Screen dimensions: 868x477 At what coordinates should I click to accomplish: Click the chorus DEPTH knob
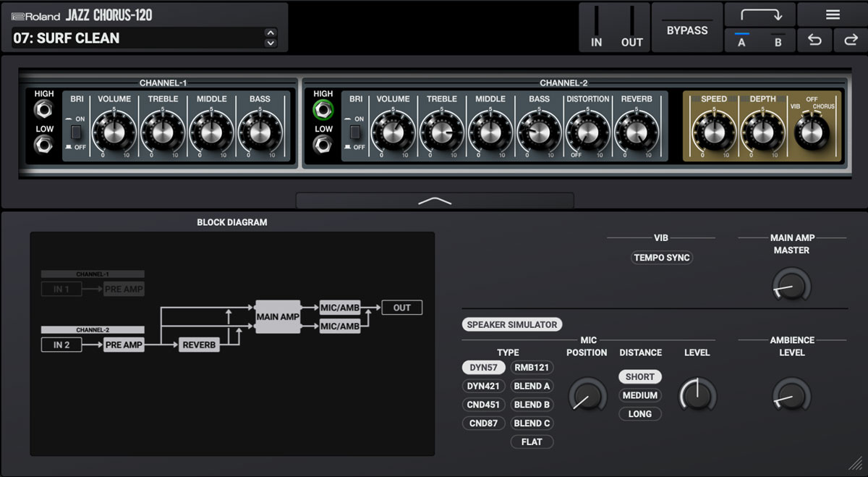tap(762, 132)
